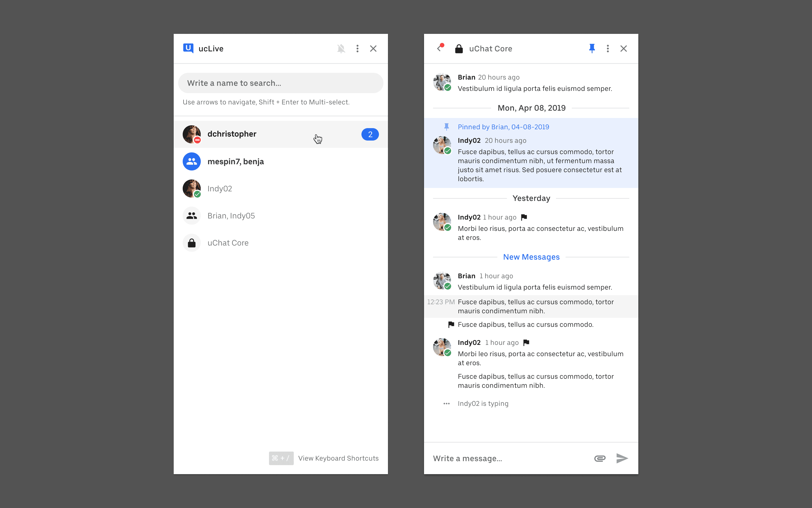Open the ucLive panel more options menu
This screenshot has width=812, height=508.
point(357,49)
